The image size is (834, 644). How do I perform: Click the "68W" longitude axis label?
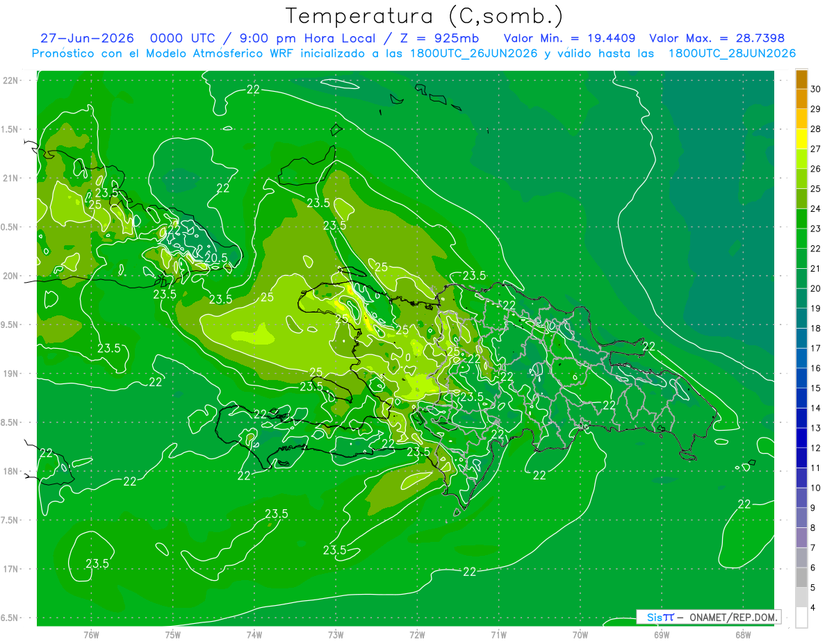(x=743, y=635)
